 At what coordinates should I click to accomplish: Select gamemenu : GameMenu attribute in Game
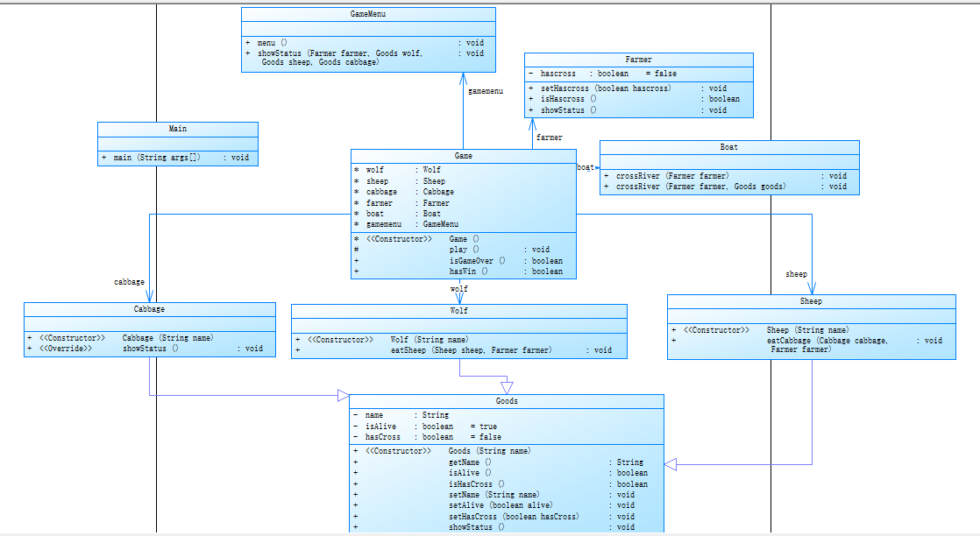click(x=406, y=223)
